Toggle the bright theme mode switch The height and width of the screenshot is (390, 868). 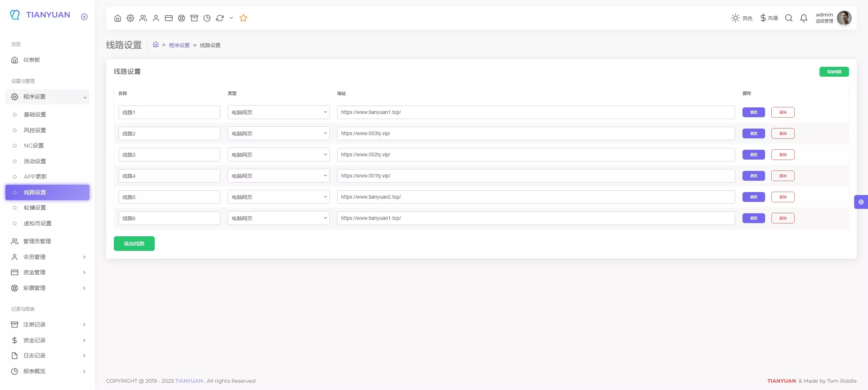[x=741, y=18]
